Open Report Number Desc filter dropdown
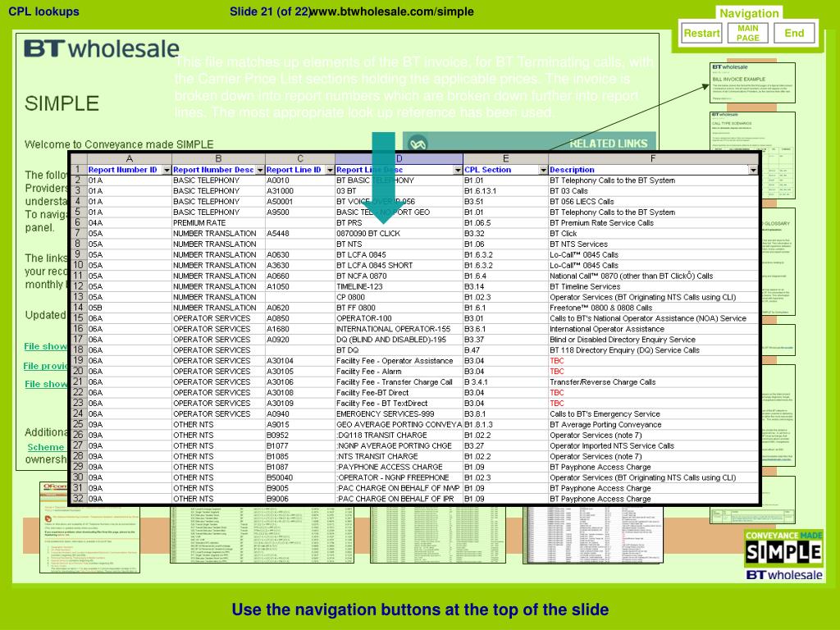 pos(260,170)
